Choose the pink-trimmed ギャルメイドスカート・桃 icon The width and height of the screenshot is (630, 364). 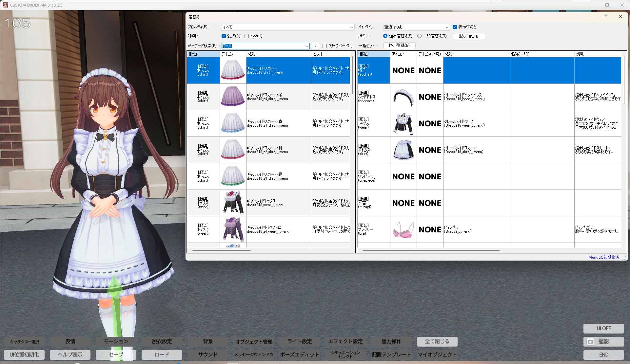click(x=233, y=150)
